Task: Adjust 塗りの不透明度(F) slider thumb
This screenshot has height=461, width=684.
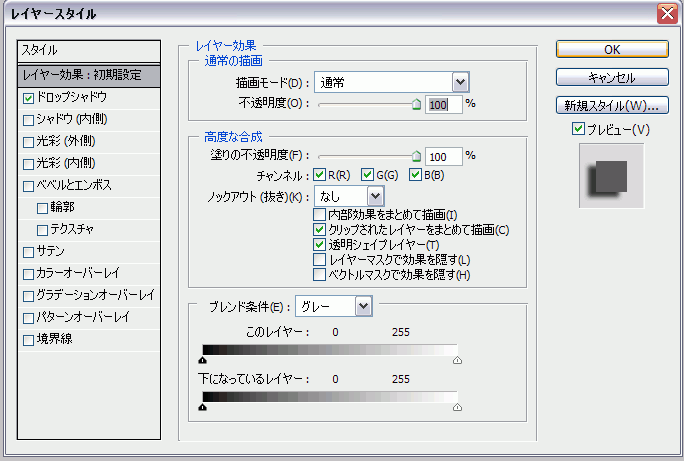Action: pyautogui.click(x=416, y=156)
